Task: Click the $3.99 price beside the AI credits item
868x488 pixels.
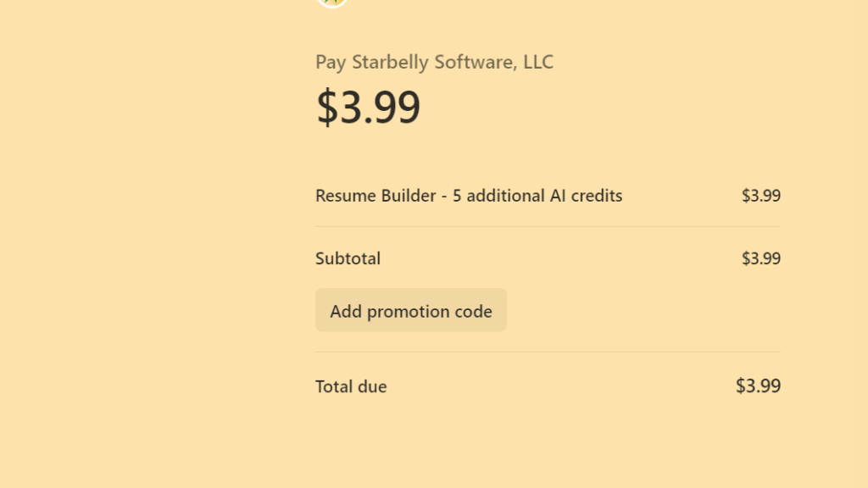Action: [761, 196]
